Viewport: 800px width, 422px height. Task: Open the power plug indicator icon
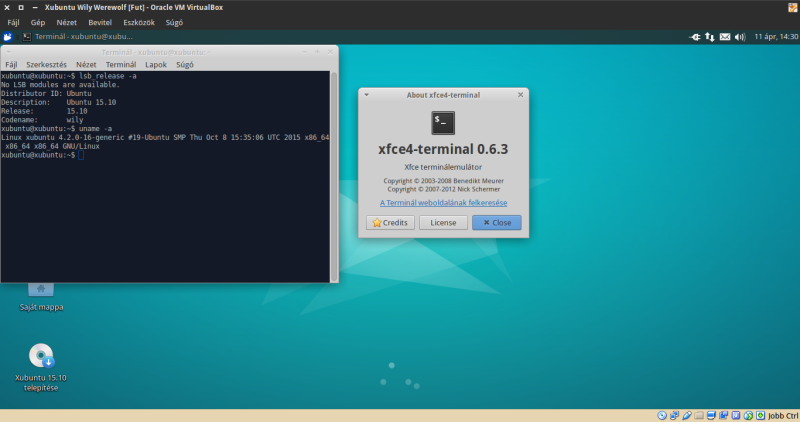coord(694,37)
